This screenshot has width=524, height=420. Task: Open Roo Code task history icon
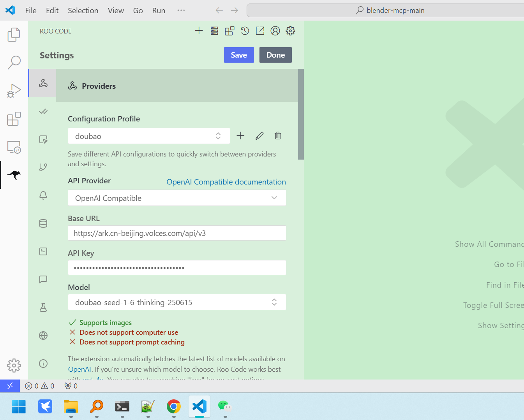pos(245,31)
